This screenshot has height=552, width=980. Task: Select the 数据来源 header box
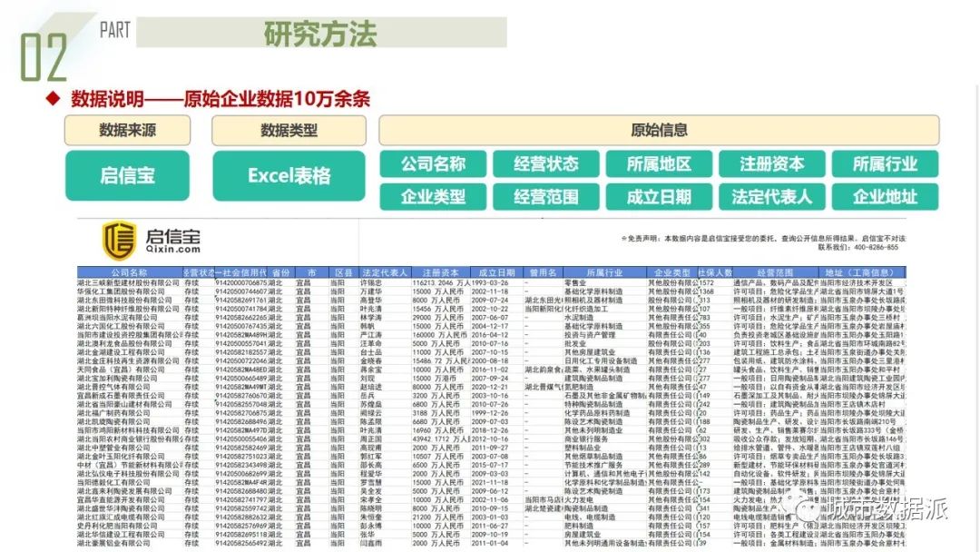[128, 130]
